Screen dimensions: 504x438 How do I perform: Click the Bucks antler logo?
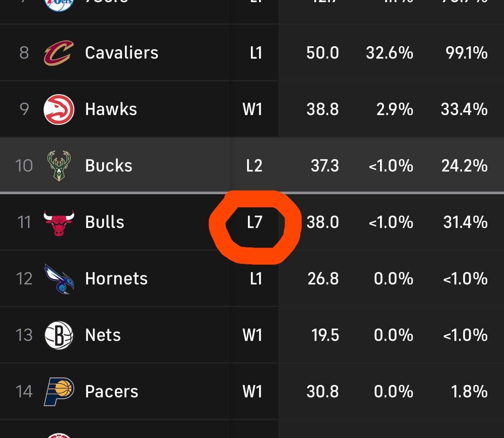(59, 166)
